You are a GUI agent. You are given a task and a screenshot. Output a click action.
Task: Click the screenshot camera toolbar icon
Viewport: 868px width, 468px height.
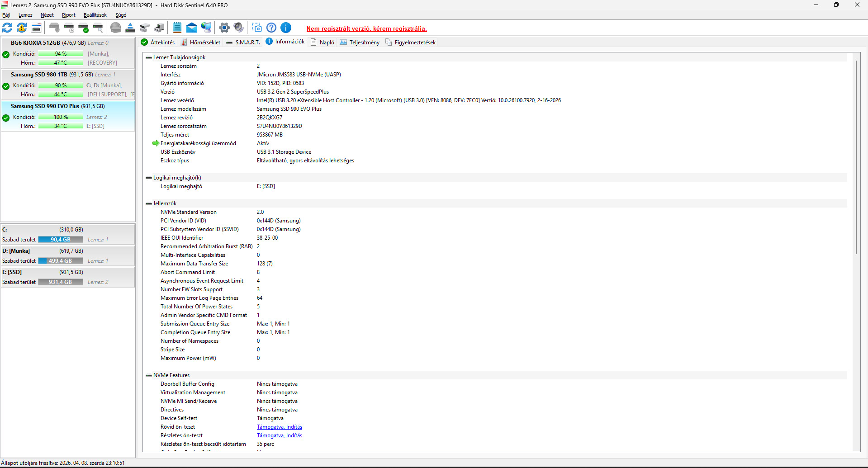coord(257,28)
